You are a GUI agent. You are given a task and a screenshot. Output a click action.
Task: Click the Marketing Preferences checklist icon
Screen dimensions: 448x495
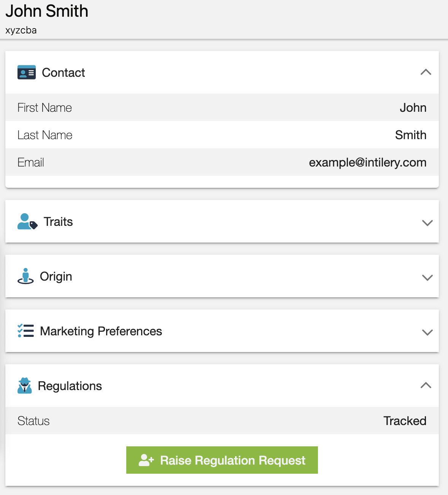coord(25,331)
